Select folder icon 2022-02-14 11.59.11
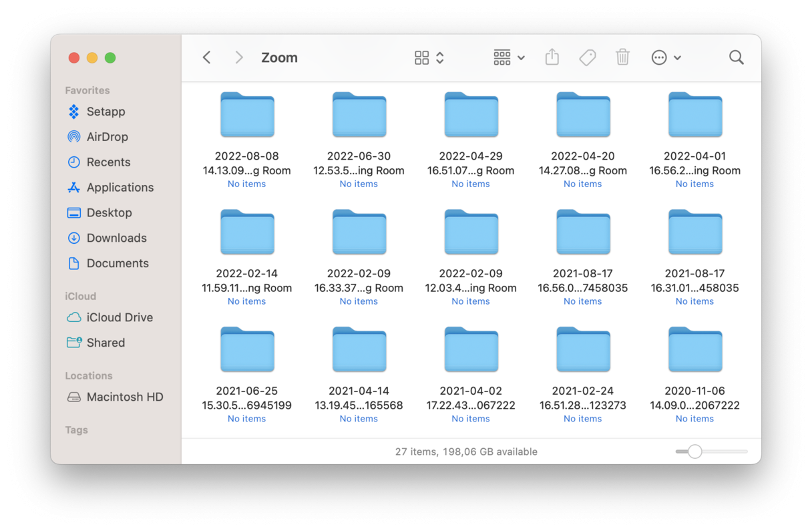 (x=247, y=232)
